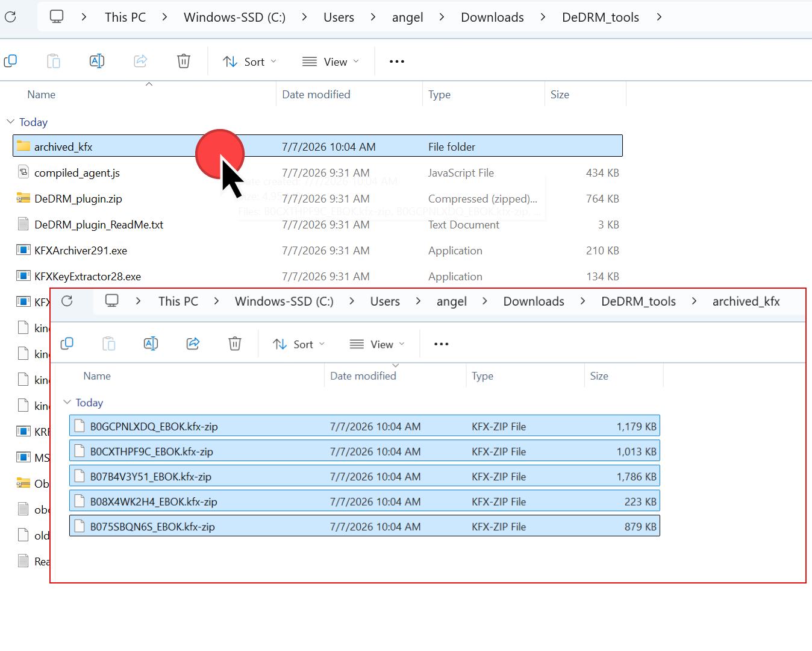
Task: Go to DeDRM_tools in archived_kfx address bar
Action: (639, 301)
